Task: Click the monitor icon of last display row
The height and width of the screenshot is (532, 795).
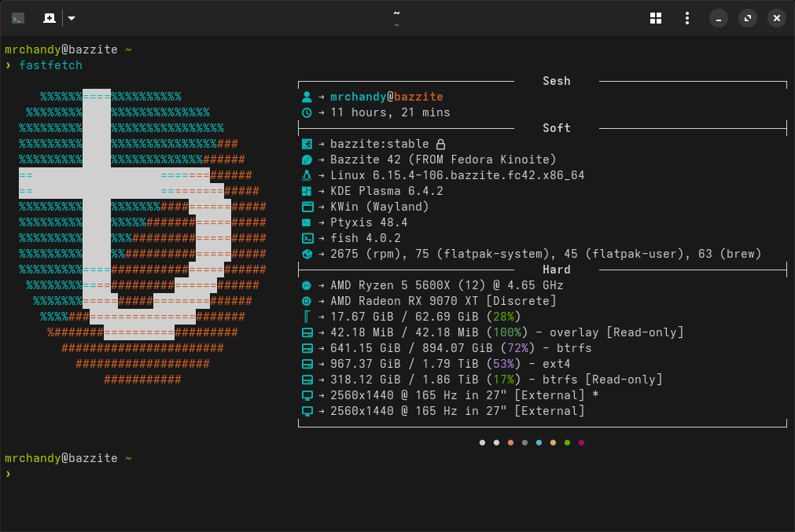Action: [307, 412]
